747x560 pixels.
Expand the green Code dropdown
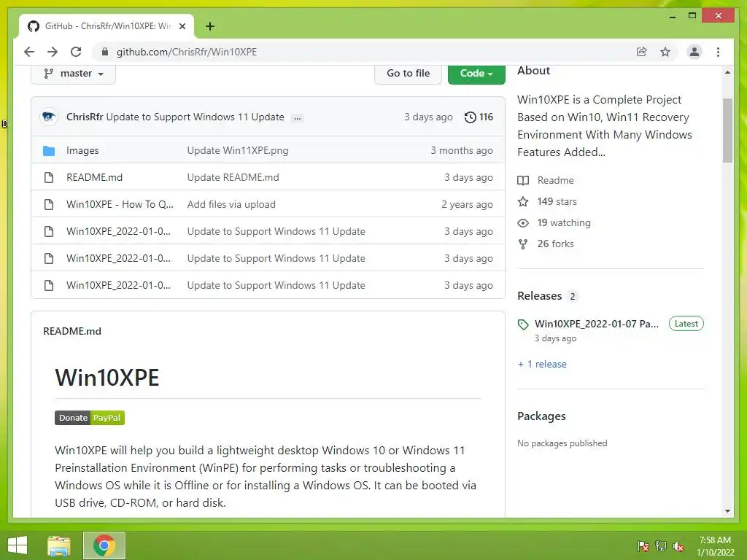click(x=476, y=74)
